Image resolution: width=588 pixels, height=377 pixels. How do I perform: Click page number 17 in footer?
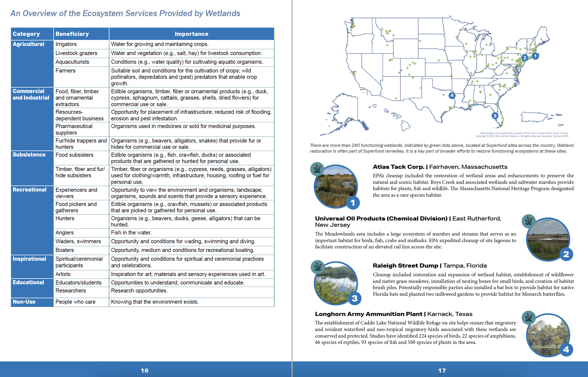click(x=442, y=370)
